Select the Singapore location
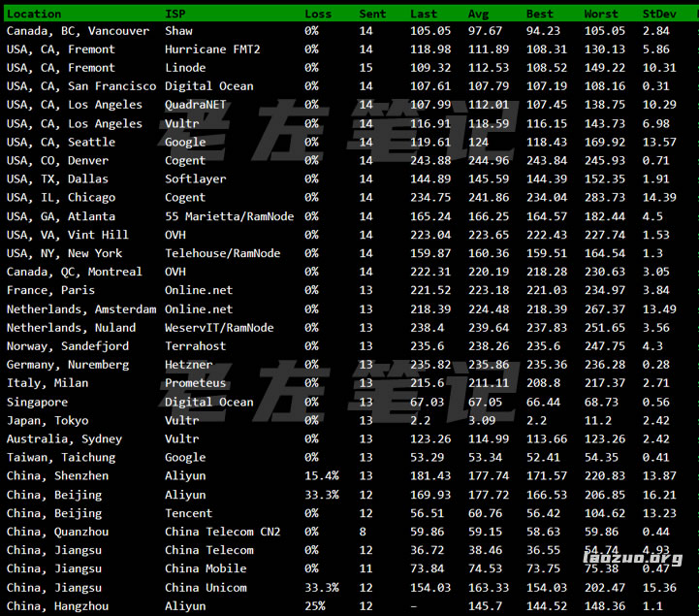 click(x=38, y=403)
